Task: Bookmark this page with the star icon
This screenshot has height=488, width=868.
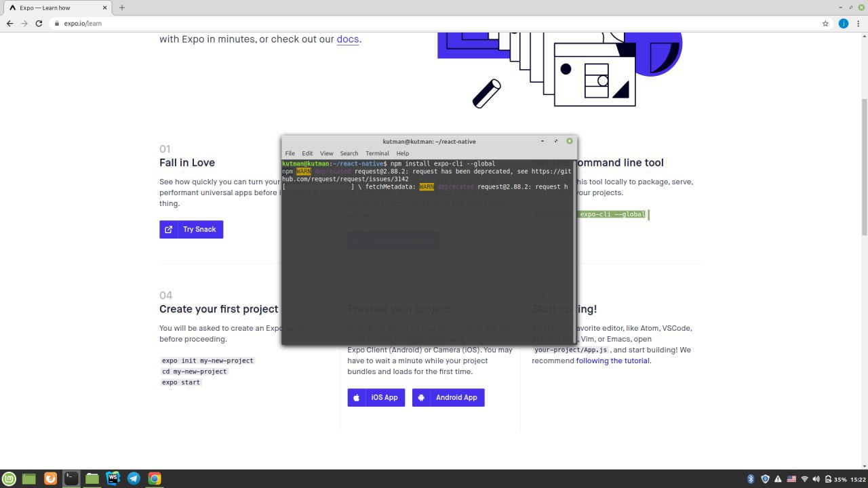Action: point(825,23)
